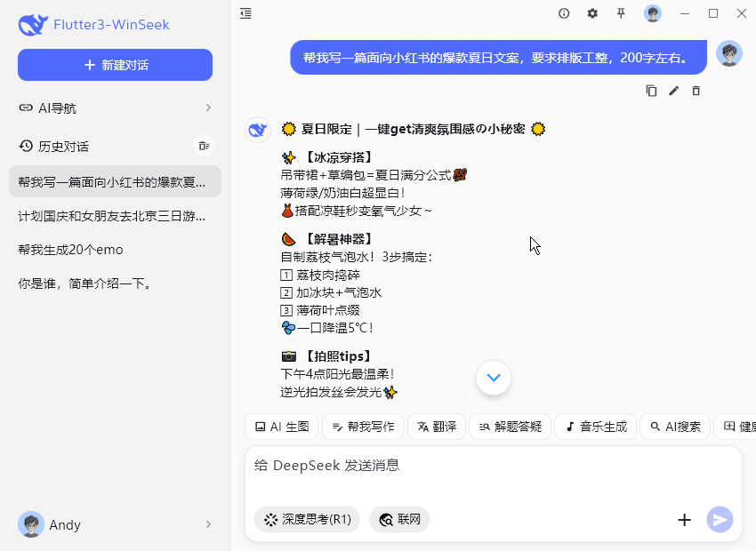Expand the Andy profile section
Image resolution: width=756 pixels, height=551 pixels.
pos(115,524)
